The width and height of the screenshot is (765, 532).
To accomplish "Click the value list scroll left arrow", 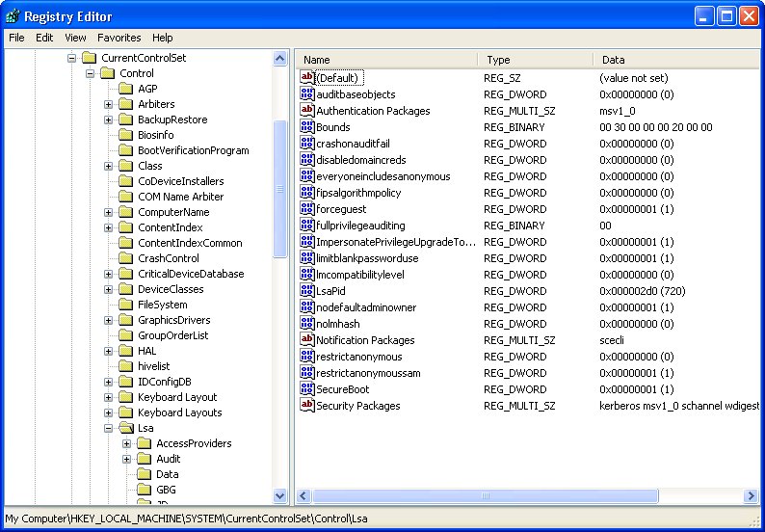I will click(x=303, y=496).
